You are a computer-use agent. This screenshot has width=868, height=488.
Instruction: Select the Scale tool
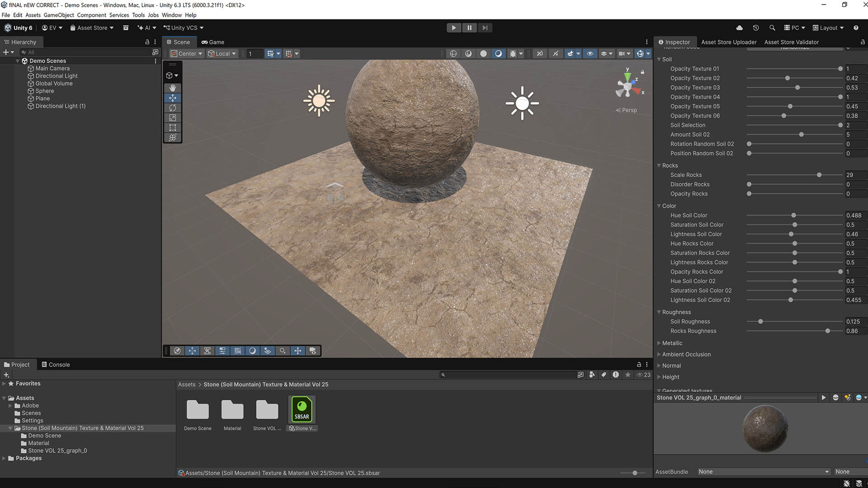(x=172, y=117)
